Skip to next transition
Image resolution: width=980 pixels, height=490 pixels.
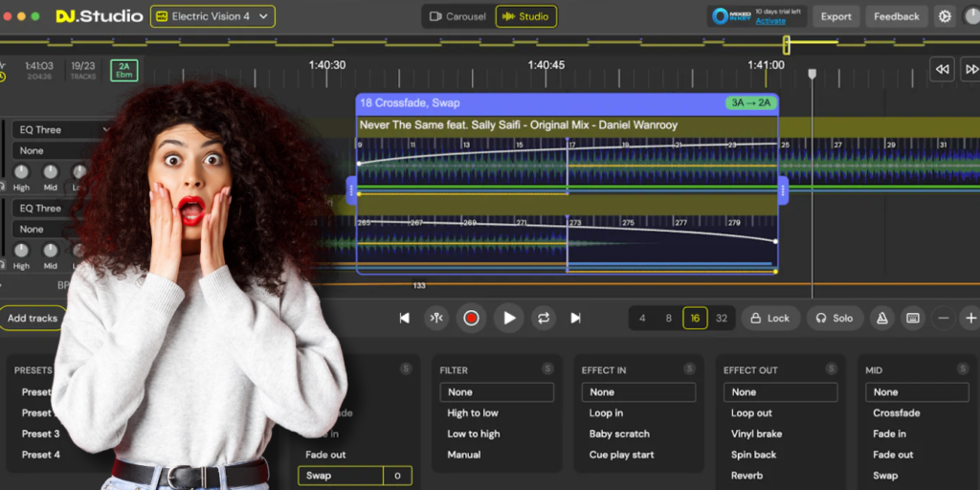pyautogui.click(x=575, y=318)
